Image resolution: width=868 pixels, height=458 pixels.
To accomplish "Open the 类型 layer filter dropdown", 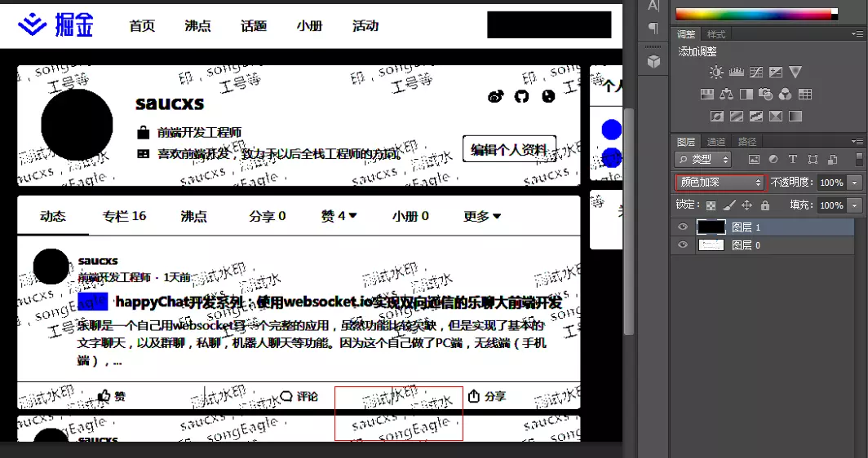I will 702,159.
